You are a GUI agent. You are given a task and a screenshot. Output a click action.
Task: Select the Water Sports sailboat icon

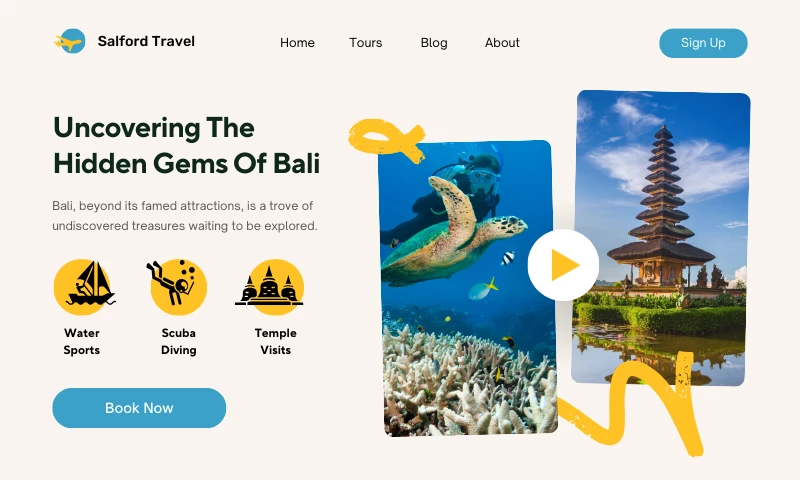point(84,287)
